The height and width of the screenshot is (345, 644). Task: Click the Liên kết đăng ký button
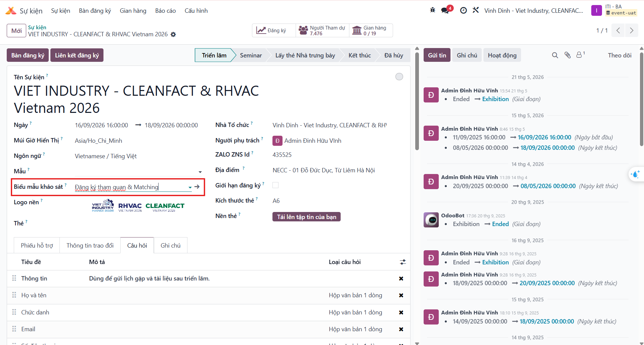[x=77, y=55]
